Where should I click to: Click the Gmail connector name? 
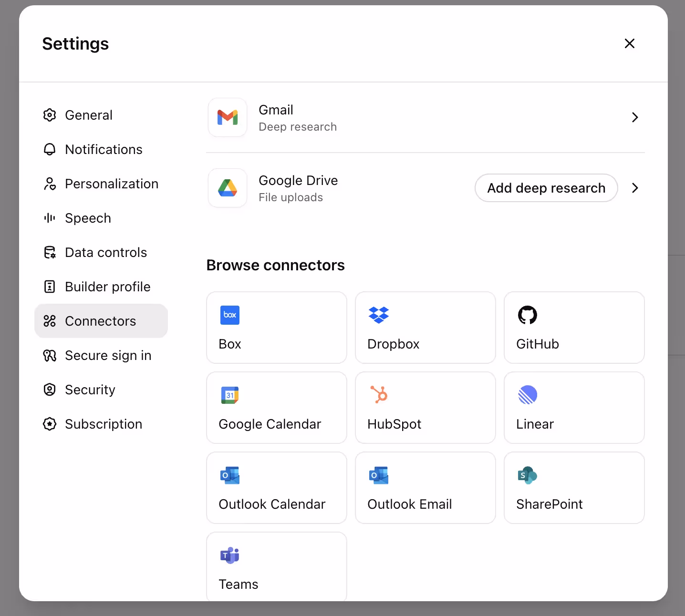pos(276,110)
